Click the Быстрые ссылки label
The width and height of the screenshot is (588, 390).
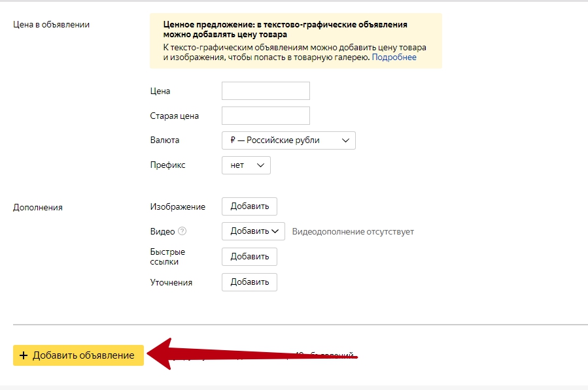[167, 257]
